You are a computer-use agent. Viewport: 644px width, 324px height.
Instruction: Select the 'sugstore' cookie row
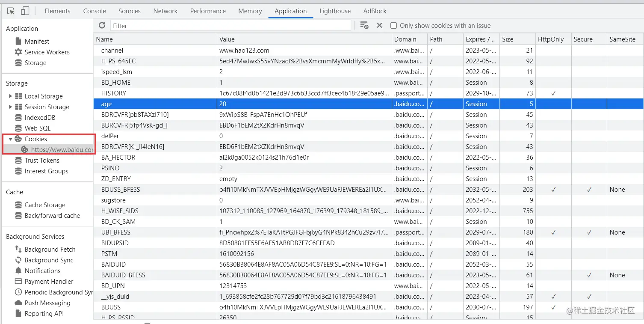pyautogui.click(x=368, y=200)
